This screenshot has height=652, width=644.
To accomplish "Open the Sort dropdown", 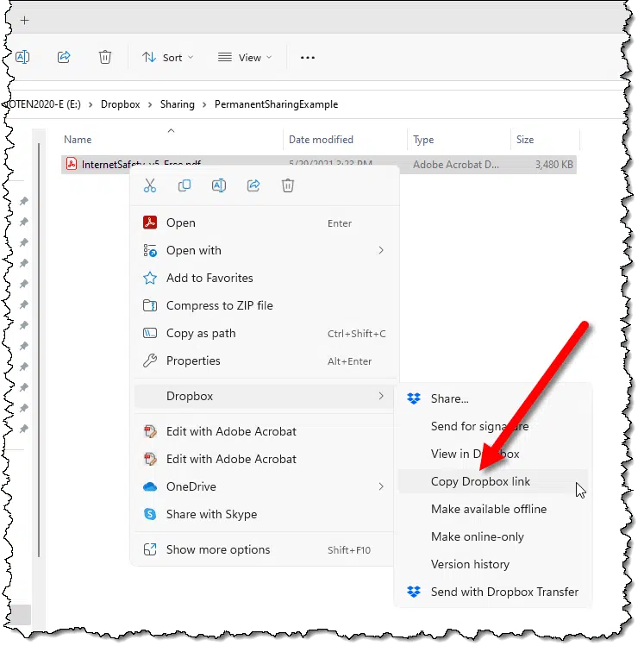I will click(x=167, y=58).
